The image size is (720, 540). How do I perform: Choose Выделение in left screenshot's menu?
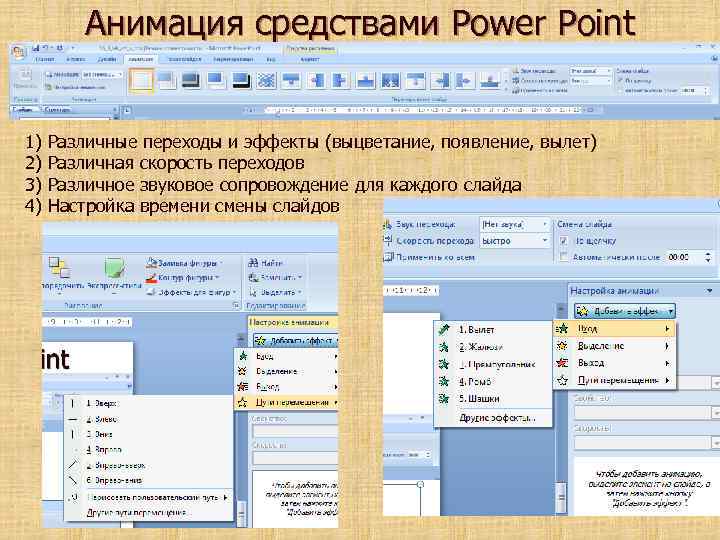287,371
